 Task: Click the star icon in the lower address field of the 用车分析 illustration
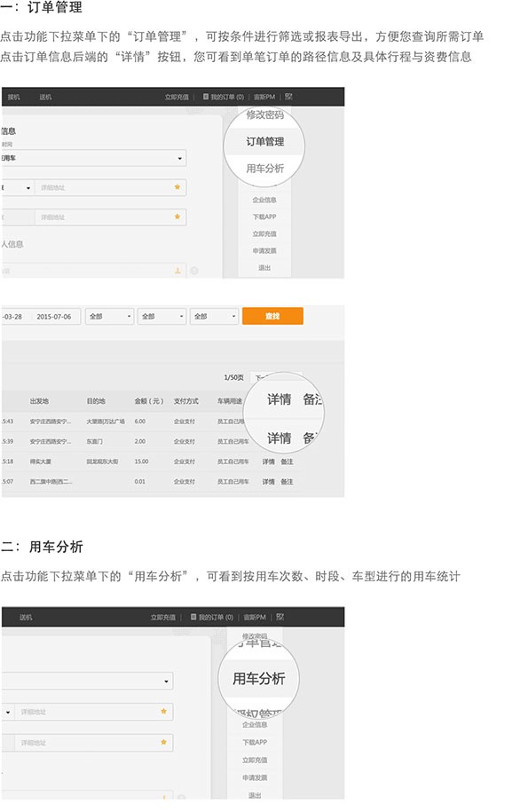[x=163, y=742]
